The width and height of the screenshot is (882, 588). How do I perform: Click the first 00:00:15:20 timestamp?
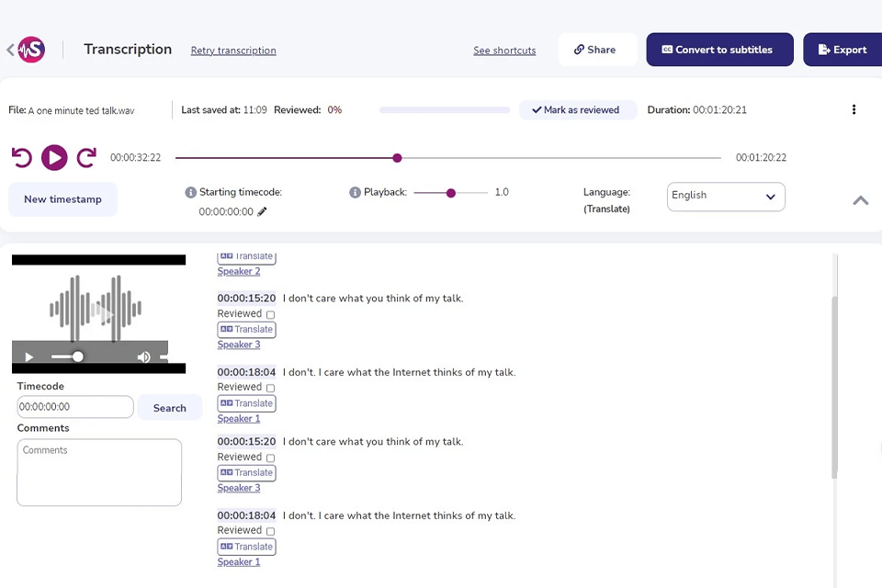(x=246, y=299)
